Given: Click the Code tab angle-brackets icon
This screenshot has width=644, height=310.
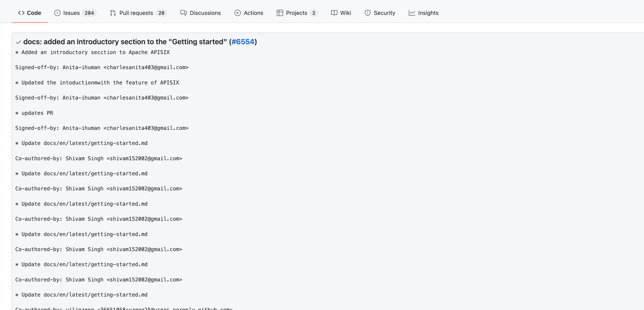Looking at the screenshot, I should pos(21,13).
